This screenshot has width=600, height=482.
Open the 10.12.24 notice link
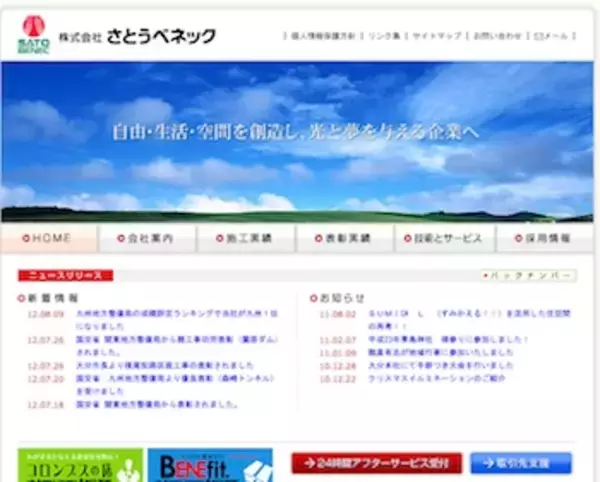441,365
